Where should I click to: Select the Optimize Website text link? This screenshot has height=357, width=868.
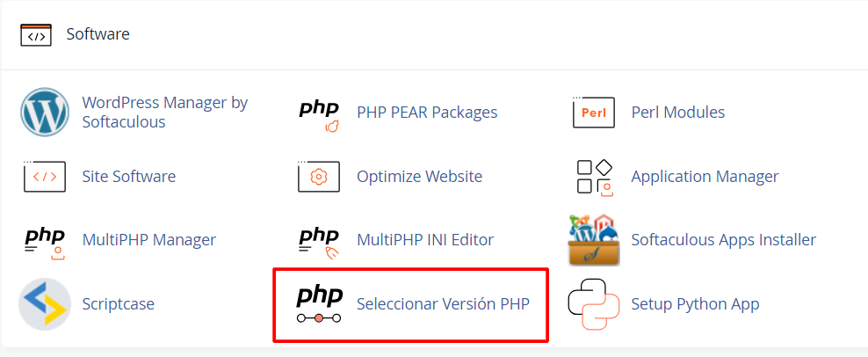point(420,177)
